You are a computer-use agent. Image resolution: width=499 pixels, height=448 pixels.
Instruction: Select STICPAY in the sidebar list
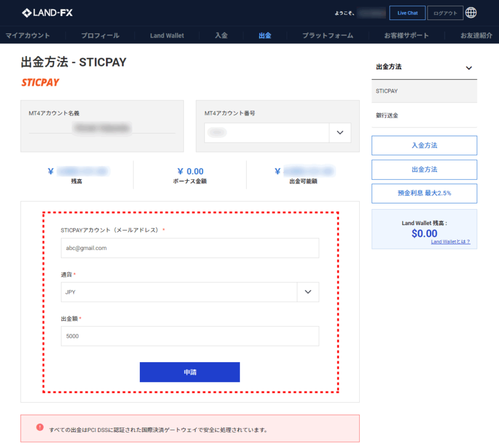424,91
